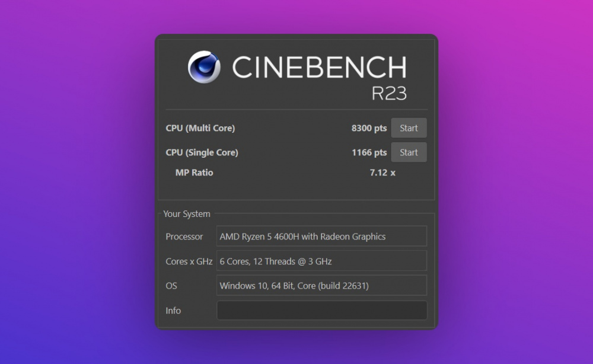This screenshot has width=593, height=364.
Task: Click the MP Ratio label
Action: 194,173
